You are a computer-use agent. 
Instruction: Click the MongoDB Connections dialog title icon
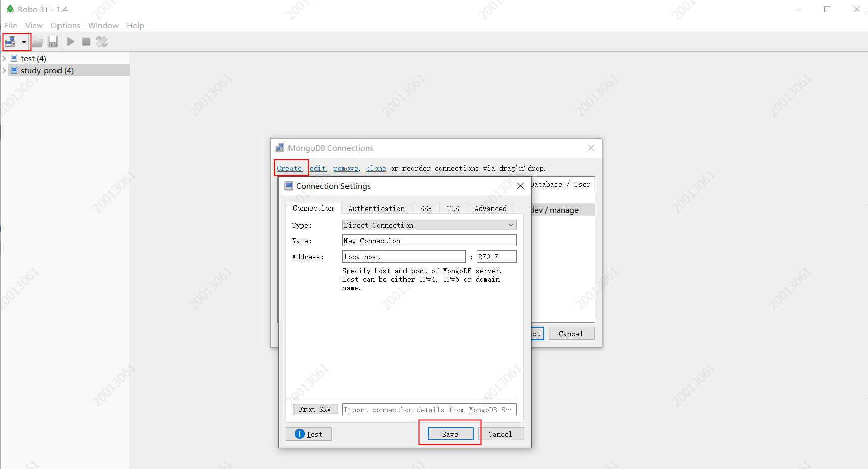point(280,148)
